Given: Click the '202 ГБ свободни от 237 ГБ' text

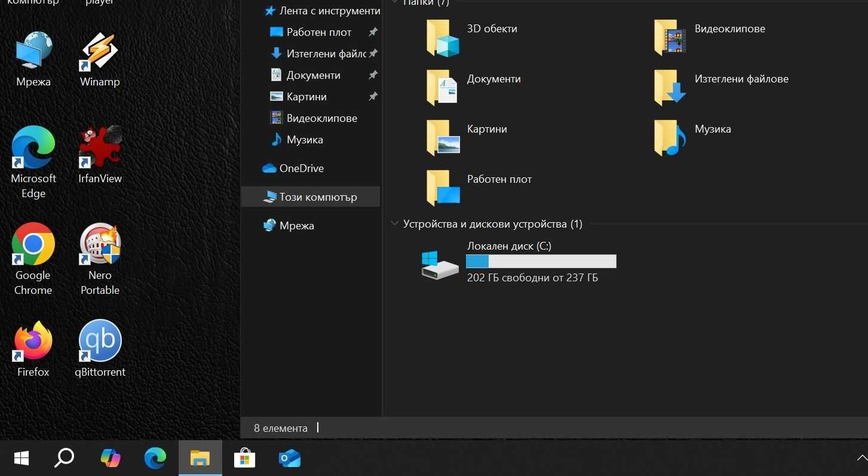Looking at the screenshot, I should (532, 278).
